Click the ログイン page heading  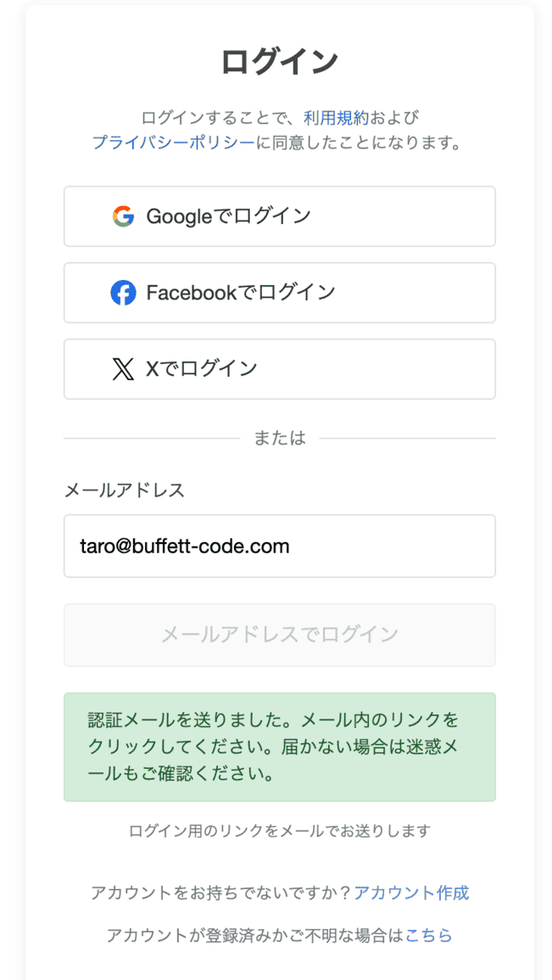coord(279,60)
